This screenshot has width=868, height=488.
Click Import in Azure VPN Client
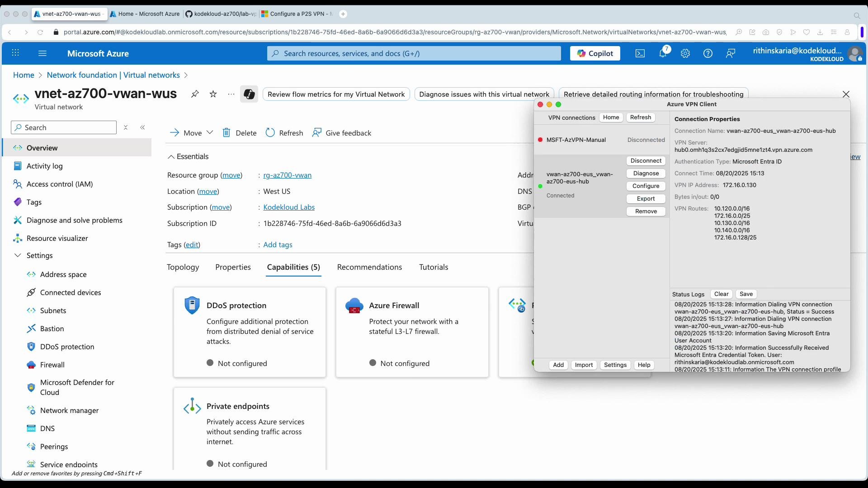click(584, 365)
